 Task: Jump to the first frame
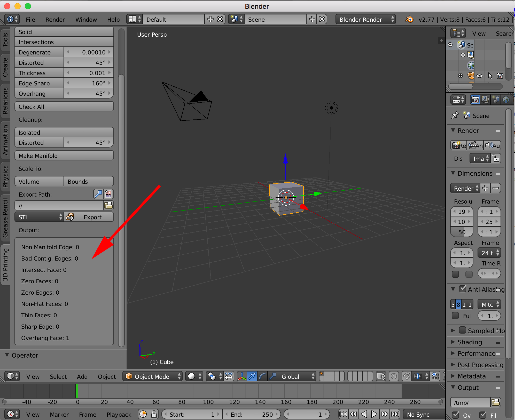tap(343, 414)
